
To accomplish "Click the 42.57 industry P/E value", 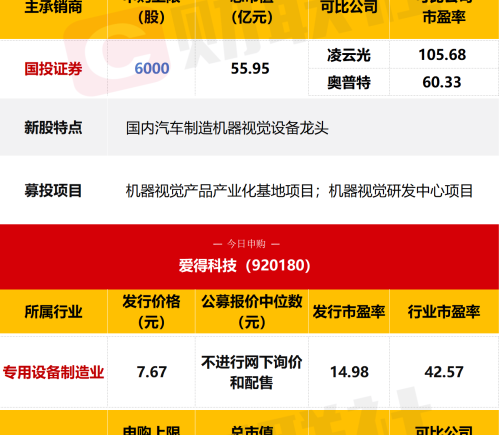I will tap(444, 372).
